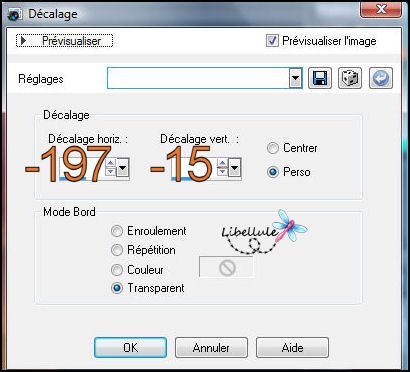Viewport: 410px width, 372px height.
Task: Open the Réglages presets dropdown
Action: (x=295, y=79)
